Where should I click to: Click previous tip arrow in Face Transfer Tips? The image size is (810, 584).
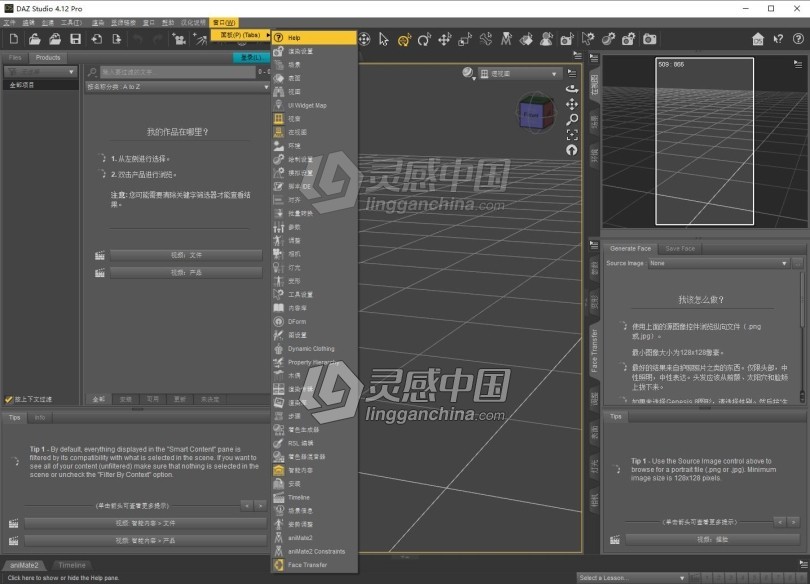click(780, 523)
